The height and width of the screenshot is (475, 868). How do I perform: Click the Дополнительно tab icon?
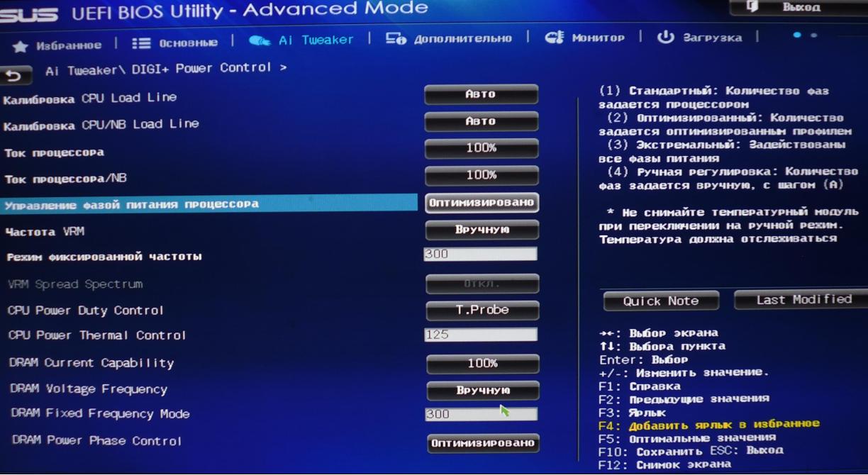pyautogui.click(x=396, y=40)
